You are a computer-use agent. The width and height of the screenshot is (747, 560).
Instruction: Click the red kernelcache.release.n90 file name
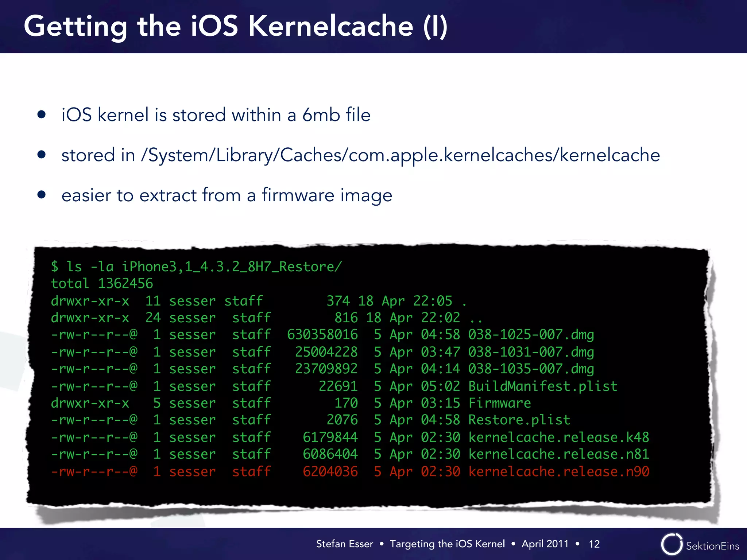click(x=559, y=471)
